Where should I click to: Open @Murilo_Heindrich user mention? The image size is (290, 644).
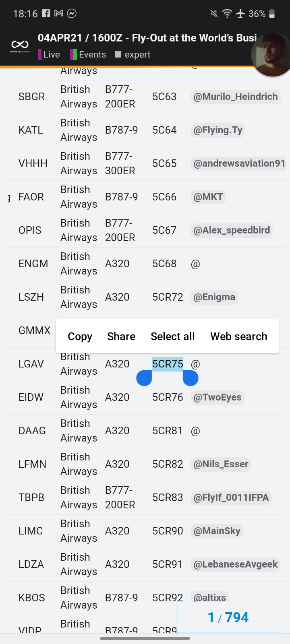tap(236, 97)
